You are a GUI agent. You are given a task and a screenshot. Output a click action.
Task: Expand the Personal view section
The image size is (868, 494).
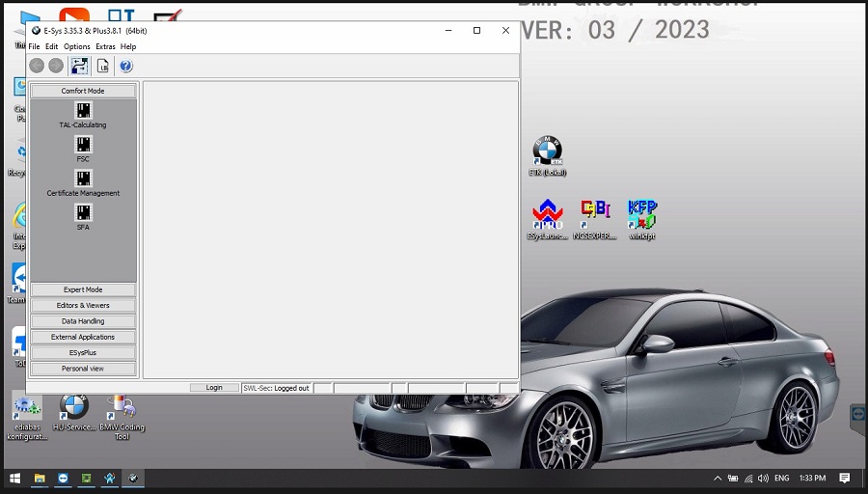coord(83,369)
